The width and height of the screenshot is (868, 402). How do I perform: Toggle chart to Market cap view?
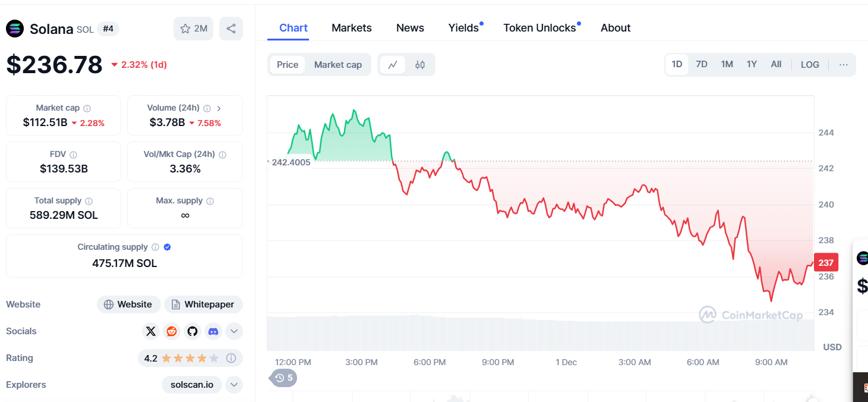coord(337,65)
